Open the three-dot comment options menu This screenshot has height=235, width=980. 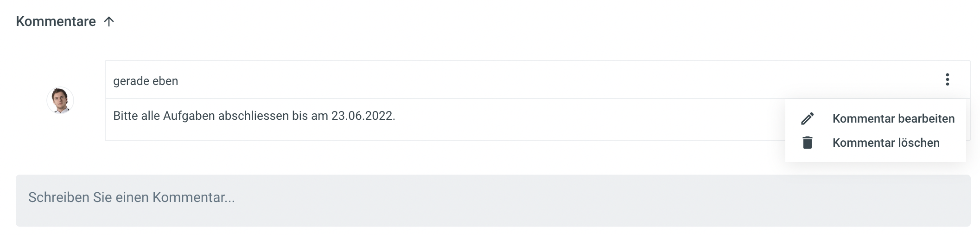[x=947, y=80]
